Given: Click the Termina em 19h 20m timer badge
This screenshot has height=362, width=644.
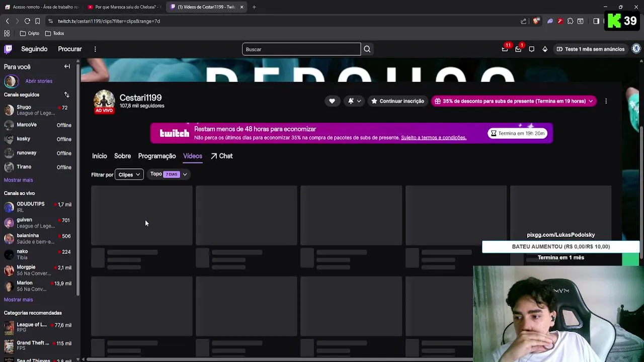Looking at the screenshot, I should pos(518,133).
